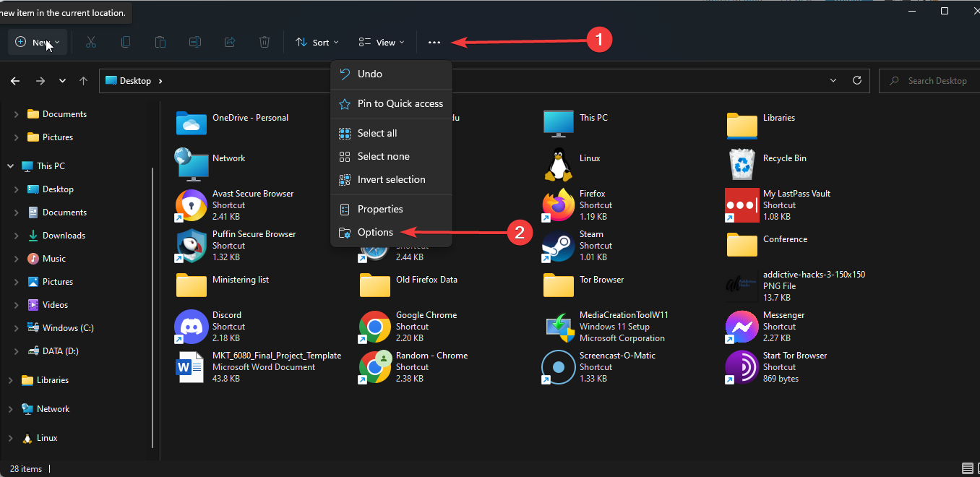Viewport: 980px width, 477px height.
Task: Click the See more three-dot toolbar button
Action: (x=434, y=43)
